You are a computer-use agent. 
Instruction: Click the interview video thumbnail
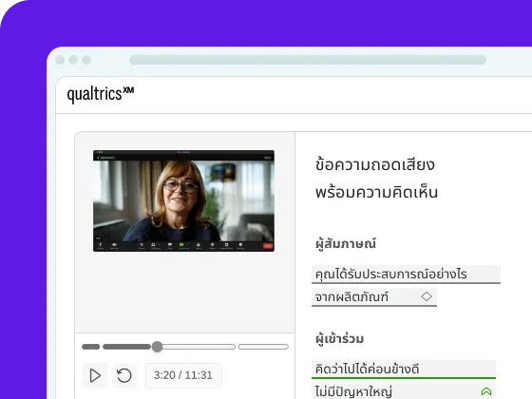[x=183, y=200]
